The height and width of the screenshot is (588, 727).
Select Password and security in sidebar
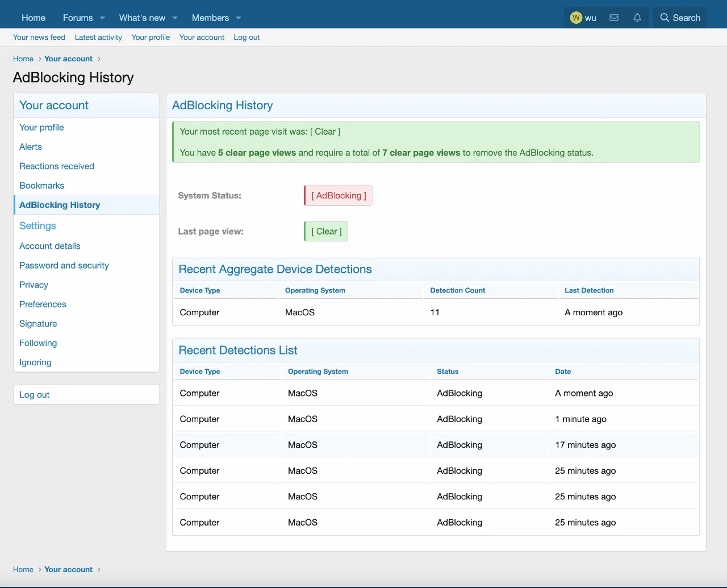coord(64,265)
